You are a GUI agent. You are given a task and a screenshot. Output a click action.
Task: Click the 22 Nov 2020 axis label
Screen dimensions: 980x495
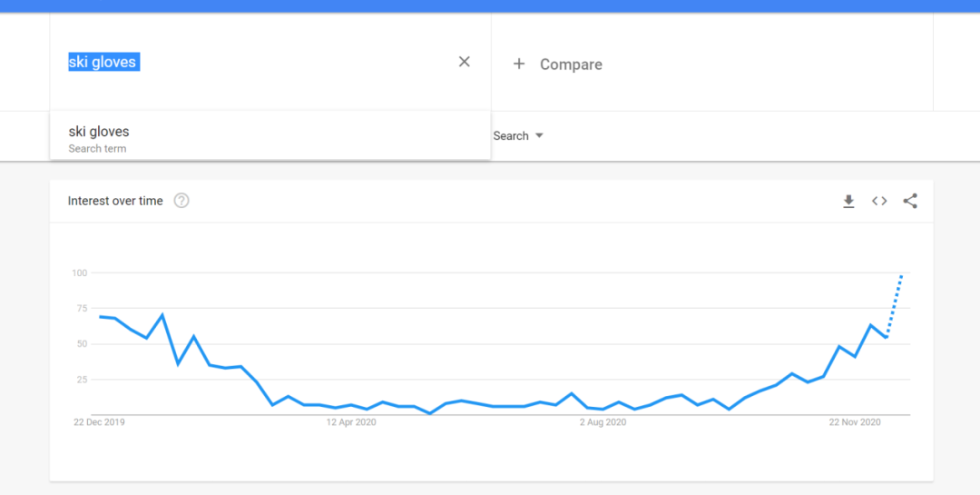pos(855,422)
